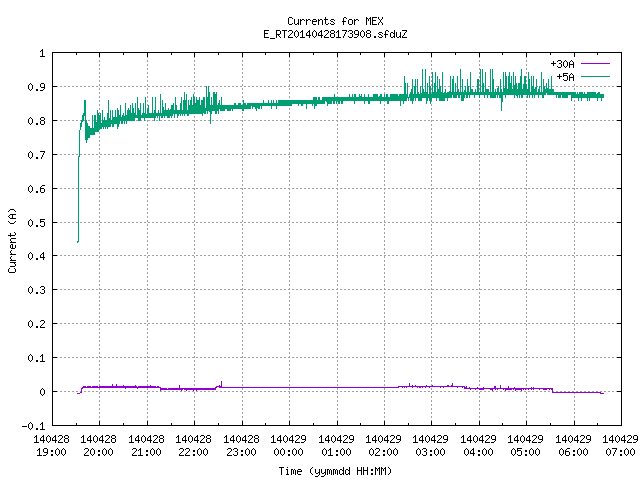Viewport: 640px width, 480px height.
Task: Click the green +5A legend line sample
Action: point(595,76)
